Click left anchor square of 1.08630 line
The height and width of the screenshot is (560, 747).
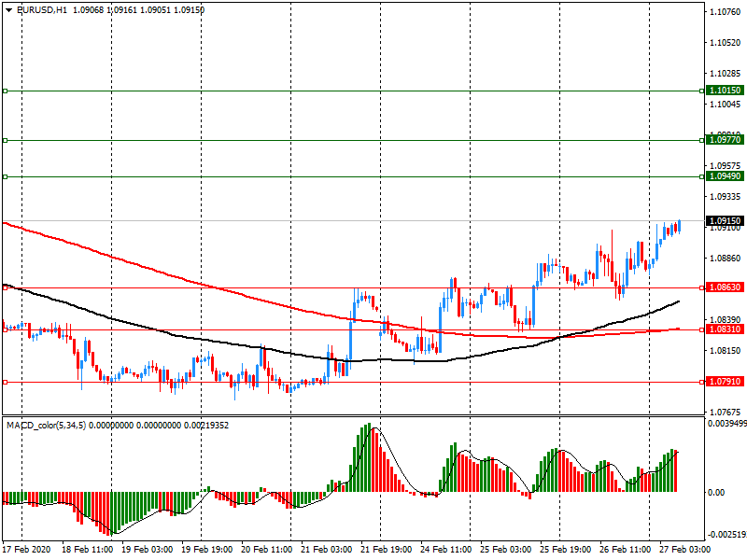point(5,288)
